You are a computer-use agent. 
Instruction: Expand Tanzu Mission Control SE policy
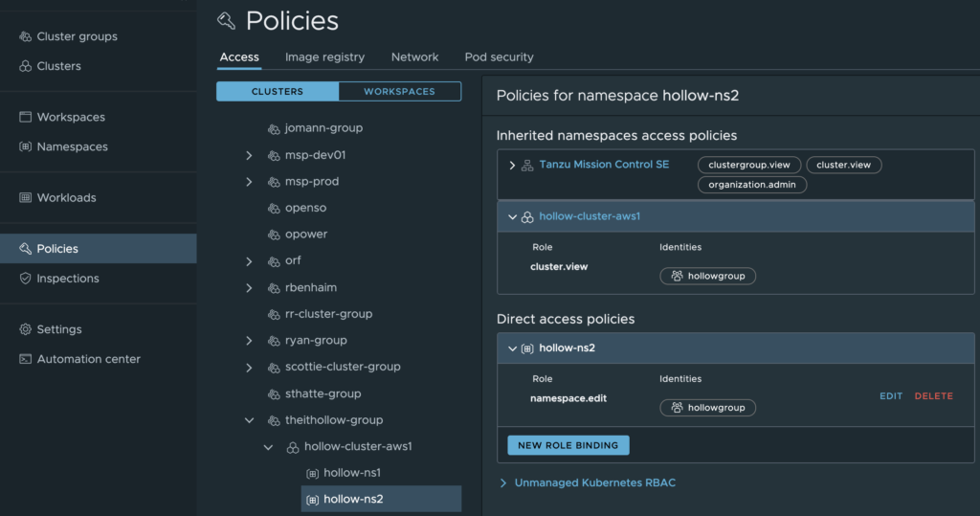[x=512, y=166]
